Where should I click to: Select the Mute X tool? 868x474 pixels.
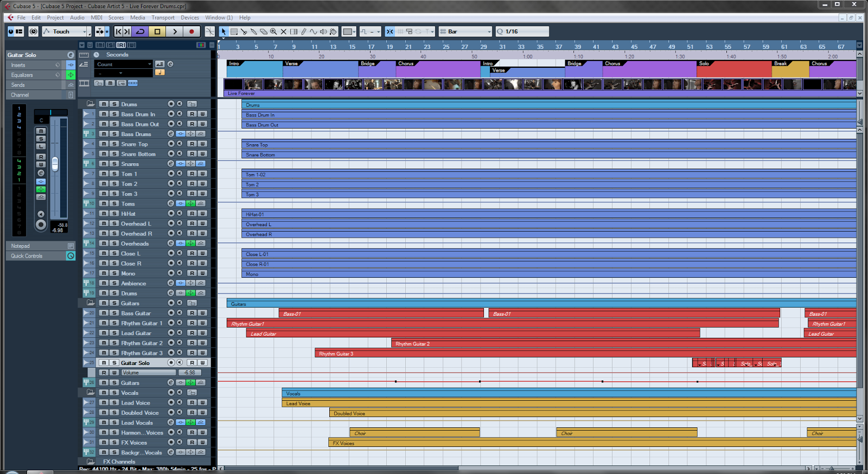283,31
